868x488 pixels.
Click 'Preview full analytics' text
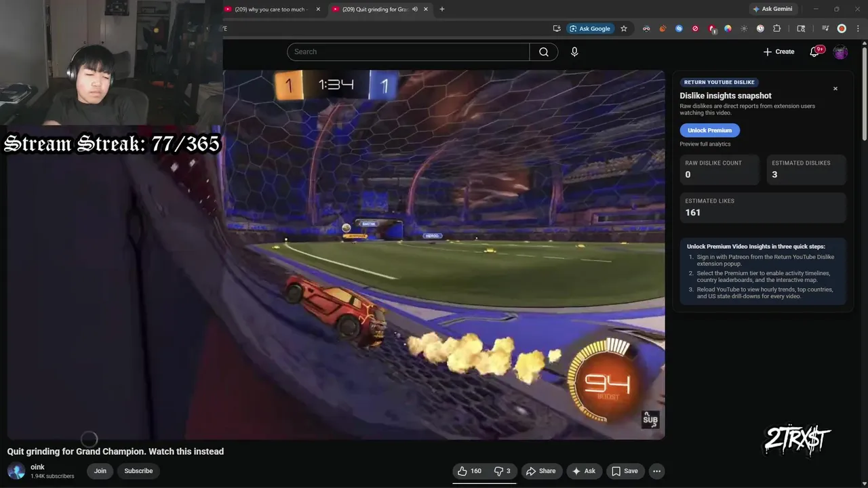(705, 144)
